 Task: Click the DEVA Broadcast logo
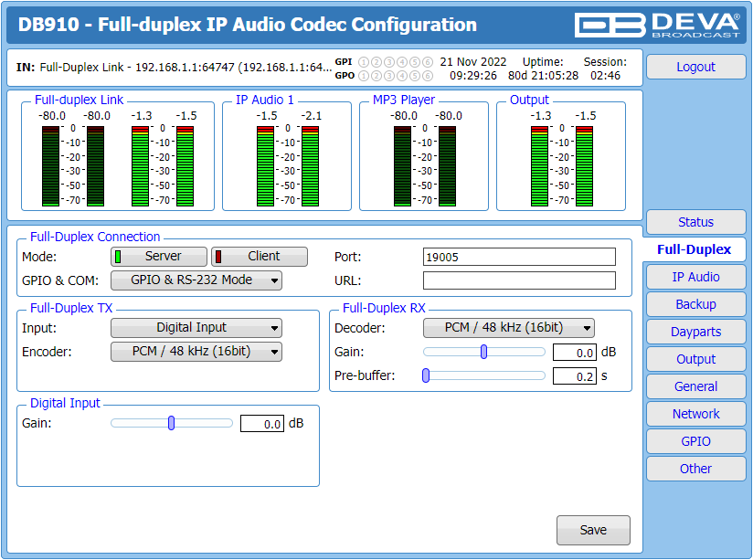click(657, 25)
